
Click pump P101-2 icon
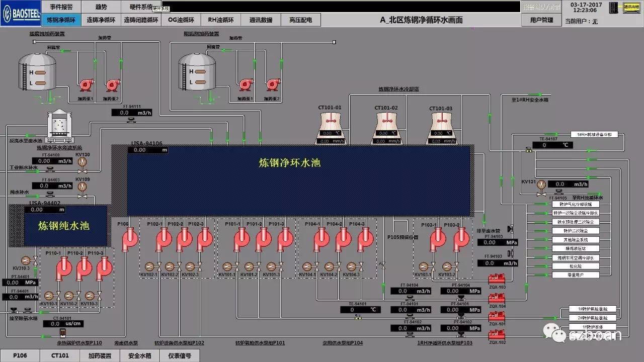263,239
